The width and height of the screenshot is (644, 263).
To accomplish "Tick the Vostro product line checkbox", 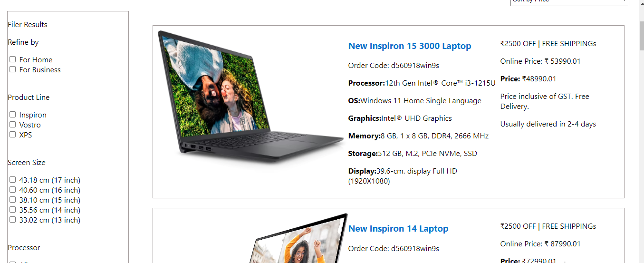I will coord(13,125).
